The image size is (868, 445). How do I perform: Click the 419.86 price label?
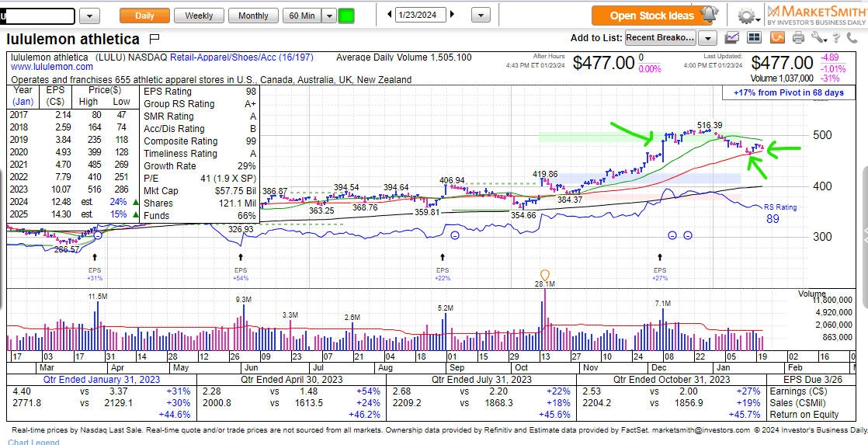545,174
